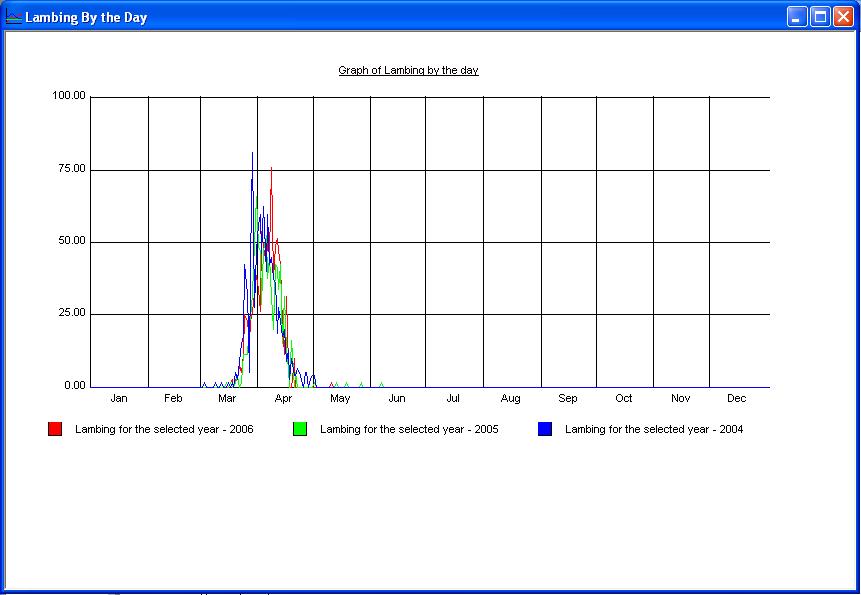
Task: Click the Jul axis label
Action: pos(453,398)
